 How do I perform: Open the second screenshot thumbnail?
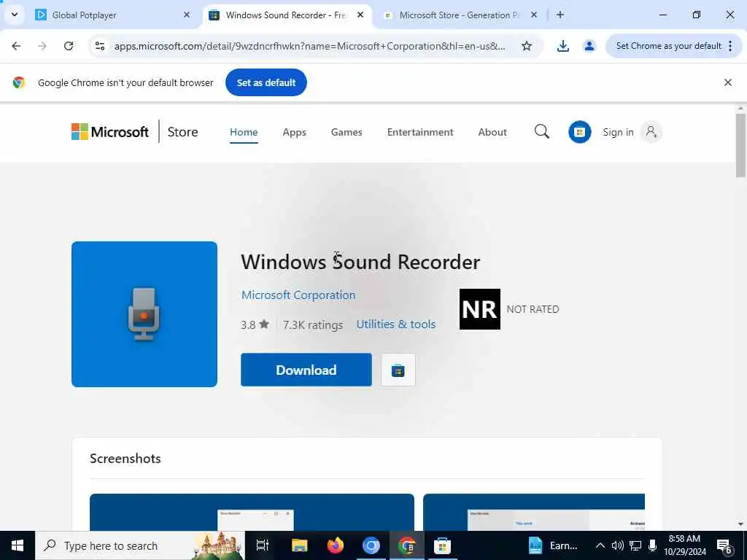click(533, 512)
